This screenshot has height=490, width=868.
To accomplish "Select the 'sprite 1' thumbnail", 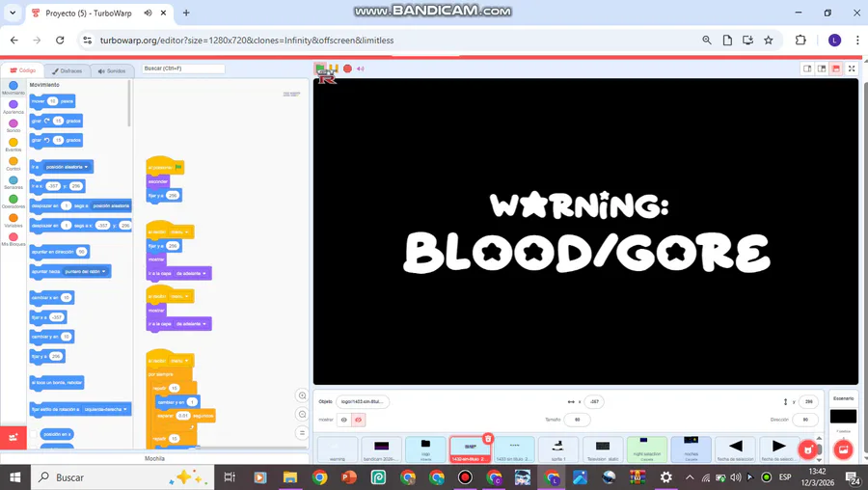I will [x=558, y=449].
